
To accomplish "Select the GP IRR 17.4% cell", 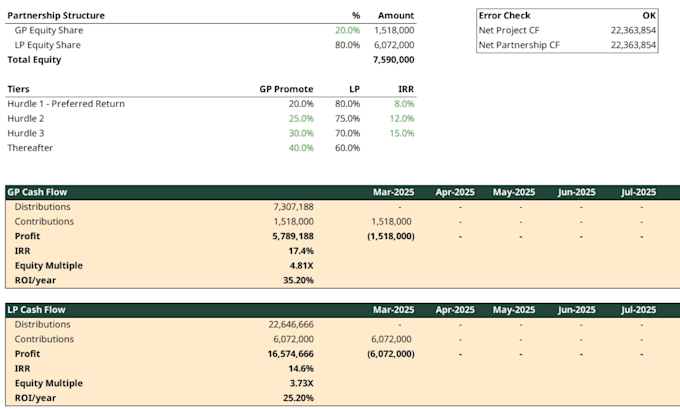I will coord(301,251).
